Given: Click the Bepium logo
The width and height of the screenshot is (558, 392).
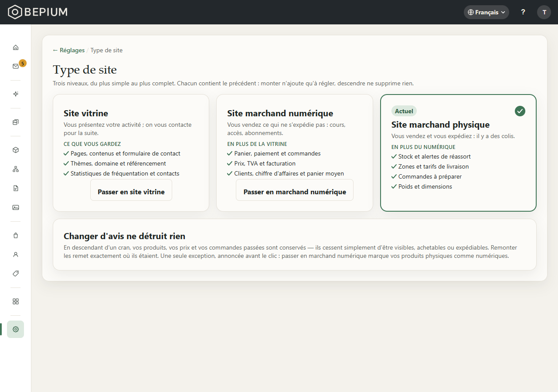Looking at the screenshot, I should (38, 12).
